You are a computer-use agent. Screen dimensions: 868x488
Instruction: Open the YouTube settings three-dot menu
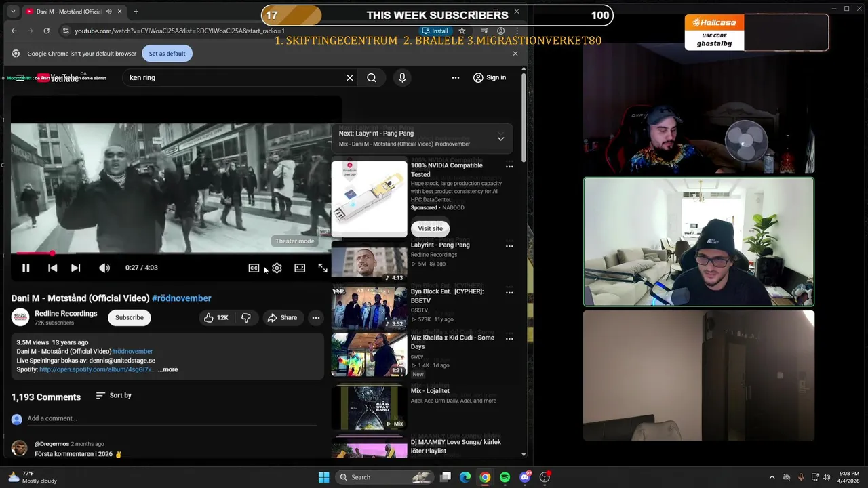pos(456,78)
